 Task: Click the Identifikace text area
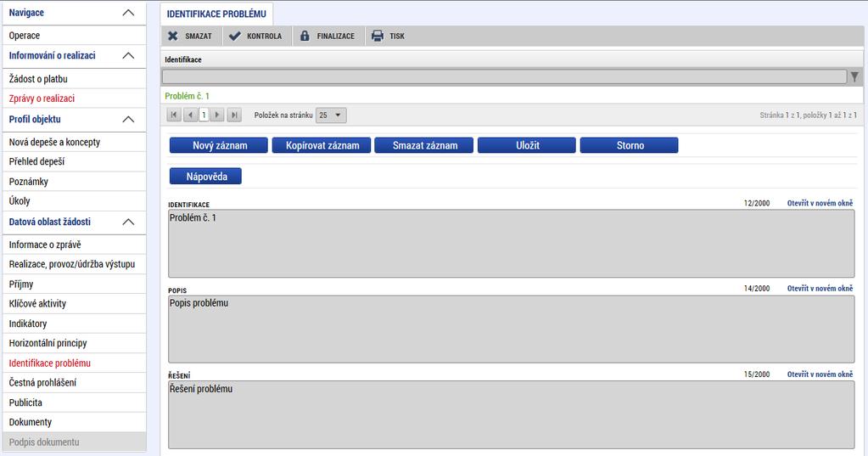tap(512, 243)
